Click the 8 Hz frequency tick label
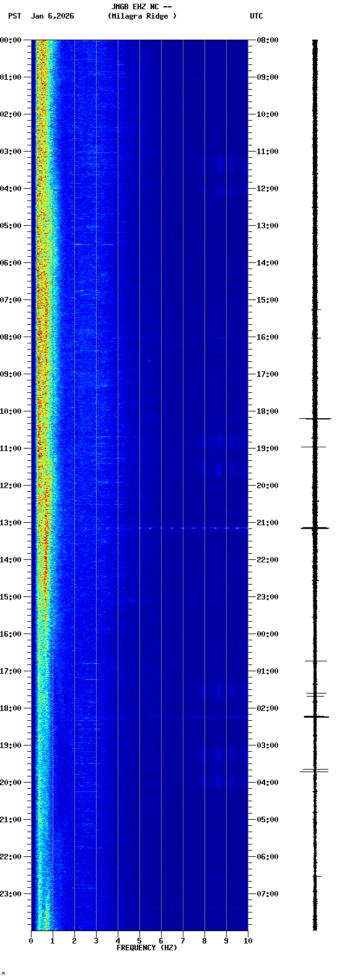 (204, 941)
